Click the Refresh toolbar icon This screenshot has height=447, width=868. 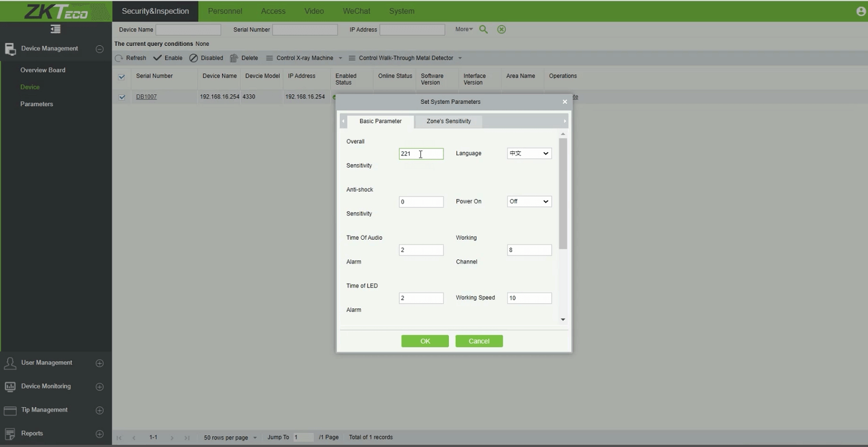119,58
